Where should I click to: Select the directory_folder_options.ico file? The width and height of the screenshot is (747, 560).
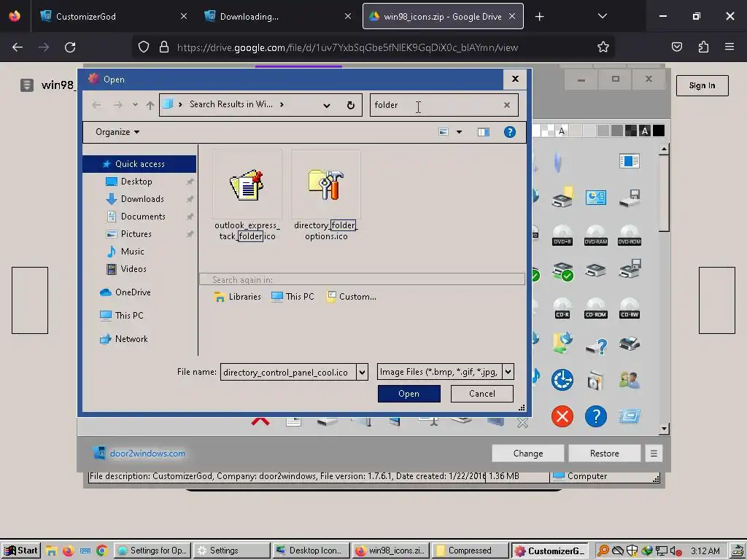pyautogui.click(x=326, y=196)
